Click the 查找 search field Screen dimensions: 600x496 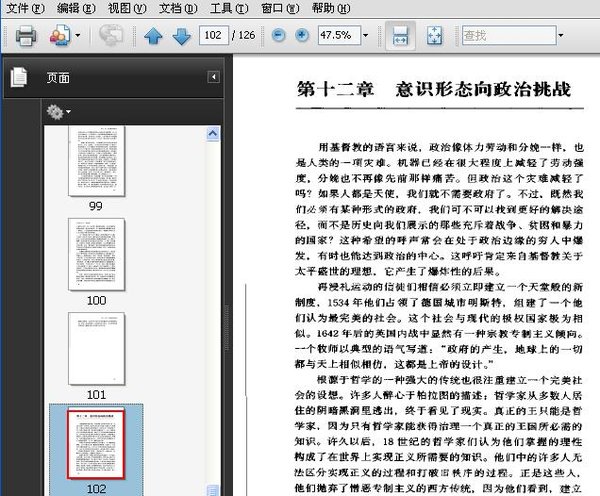click(x=505, y=36)
